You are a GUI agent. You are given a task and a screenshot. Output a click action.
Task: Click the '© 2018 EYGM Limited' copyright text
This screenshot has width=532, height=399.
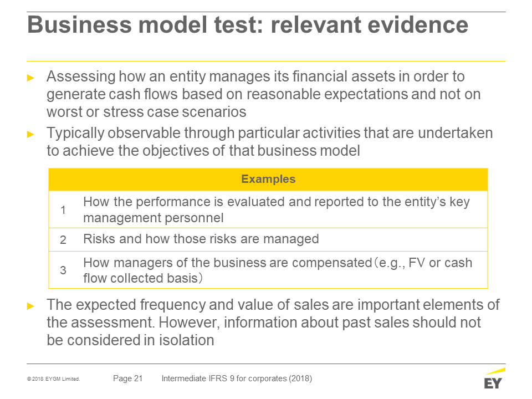54,379
